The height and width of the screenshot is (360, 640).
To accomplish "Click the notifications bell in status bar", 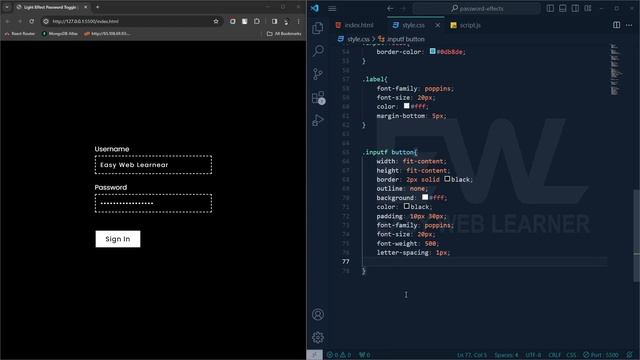I will point(630,355).
